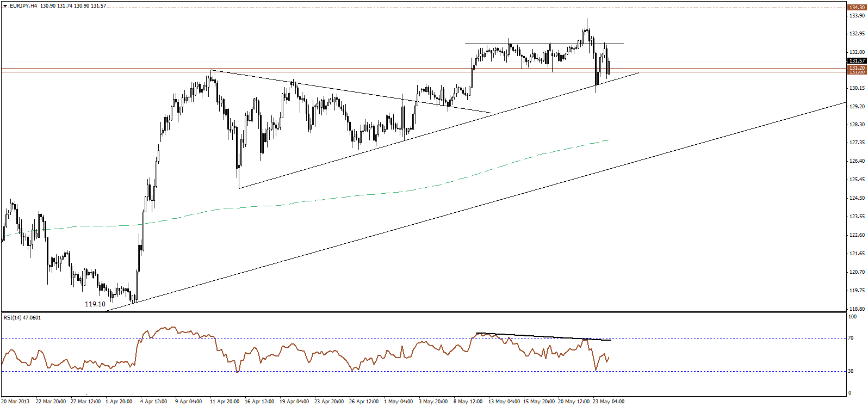Click the 3 May 20:00 time label

click(x=433, y=402)
